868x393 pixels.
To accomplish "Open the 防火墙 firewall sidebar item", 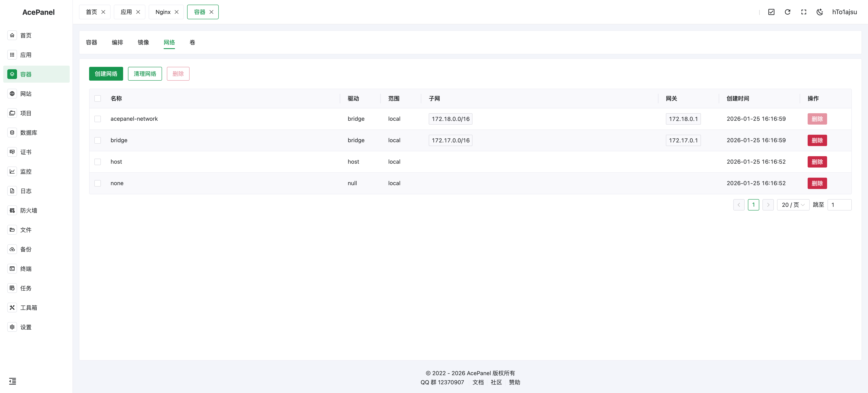I will click(29, 210).
